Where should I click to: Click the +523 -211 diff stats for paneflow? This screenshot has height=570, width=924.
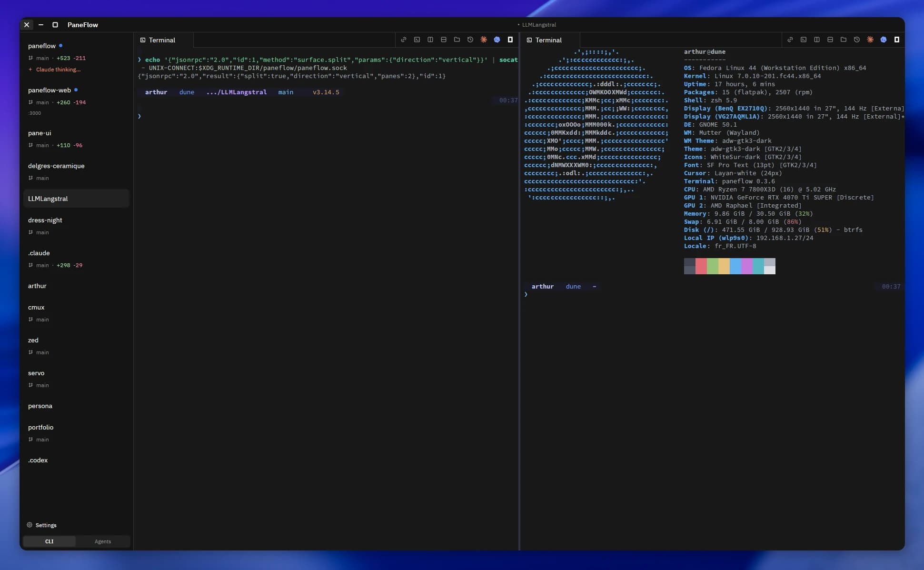(x=71, y=58)
